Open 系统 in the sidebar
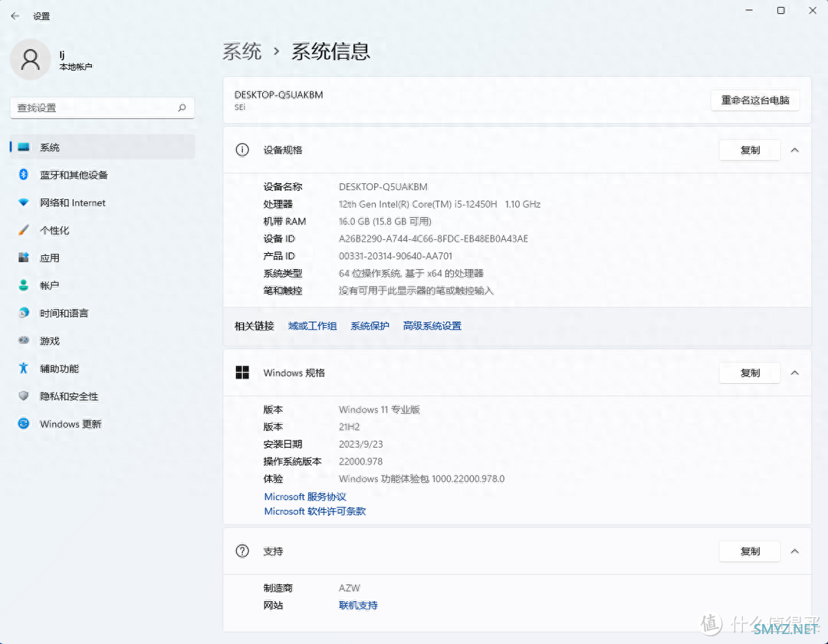The height and width of the screenshot is (644, 828). point(103,147)
